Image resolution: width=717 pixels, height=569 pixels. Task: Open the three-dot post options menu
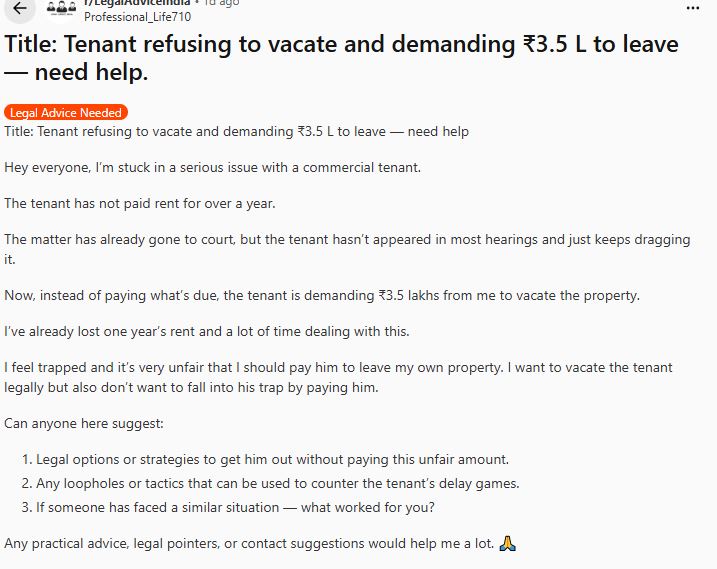point(694,7)
